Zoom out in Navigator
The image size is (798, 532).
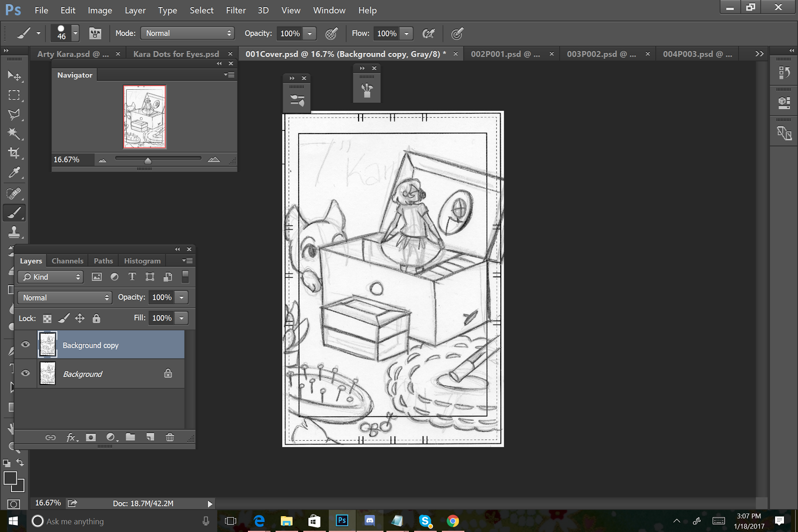click(102, 160)
